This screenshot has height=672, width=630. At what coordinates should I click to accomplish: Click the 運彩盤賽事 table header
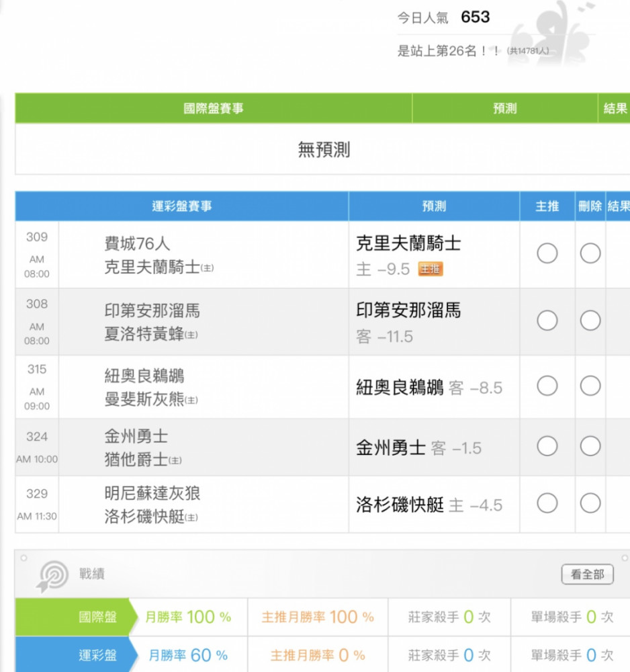[181, 206]
